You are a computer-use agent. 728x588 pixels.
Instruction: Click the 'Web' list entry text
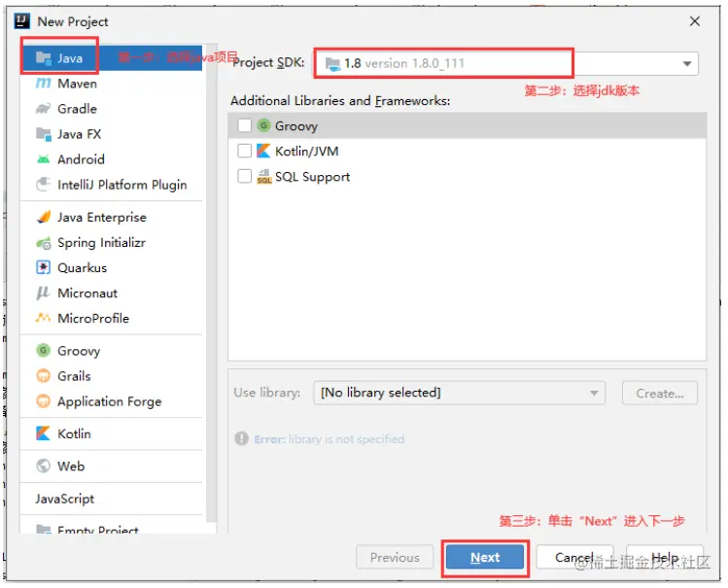[71, 466]
